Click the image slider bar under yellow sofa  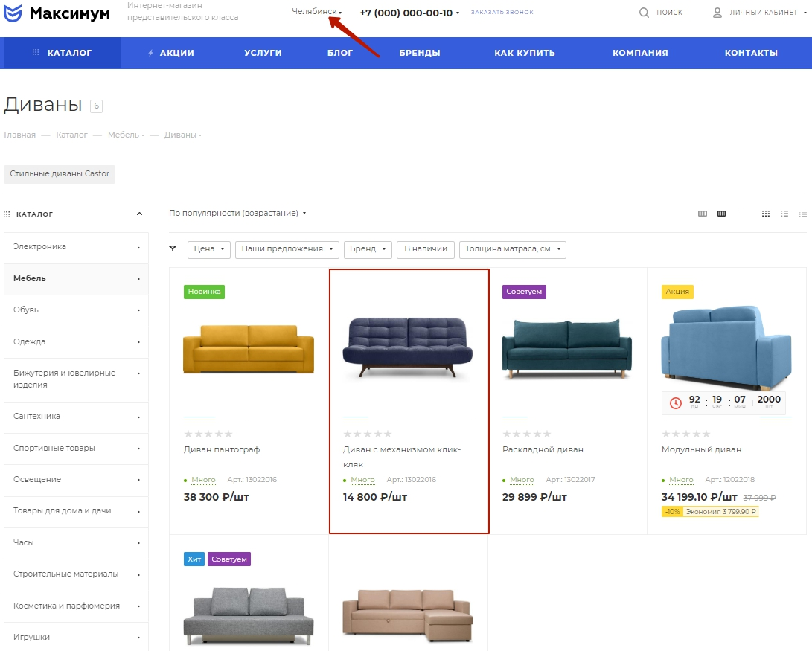click(249, 417)
